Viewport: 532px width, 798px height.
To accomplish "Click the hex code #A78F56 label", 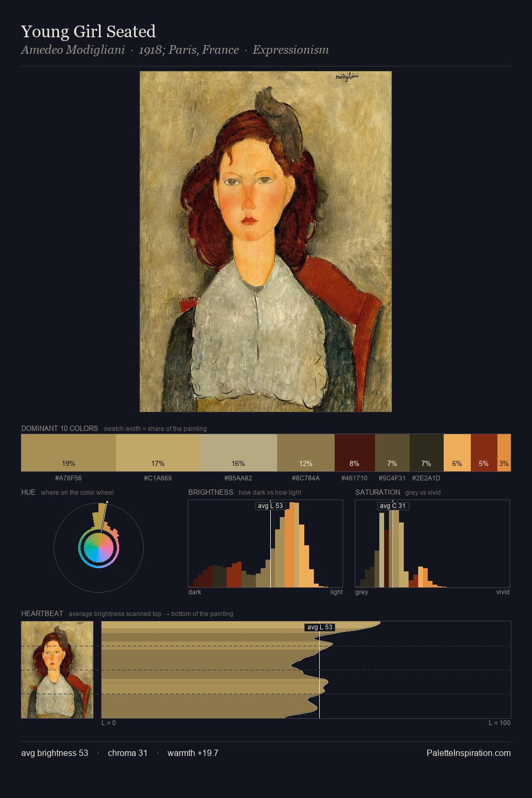I will point(69,478).
